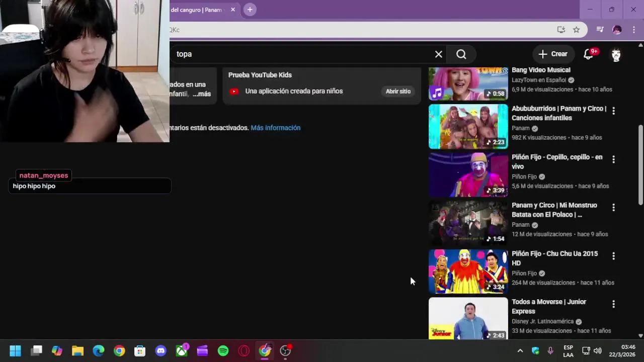Open Discord from taskbar

[161, 351]
